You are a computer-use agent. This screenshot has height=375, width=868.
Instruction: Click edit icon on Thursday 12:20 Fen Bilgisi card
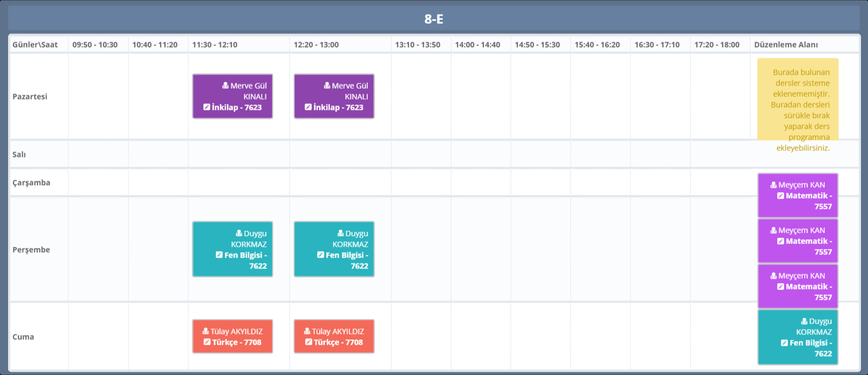(321, 255)
